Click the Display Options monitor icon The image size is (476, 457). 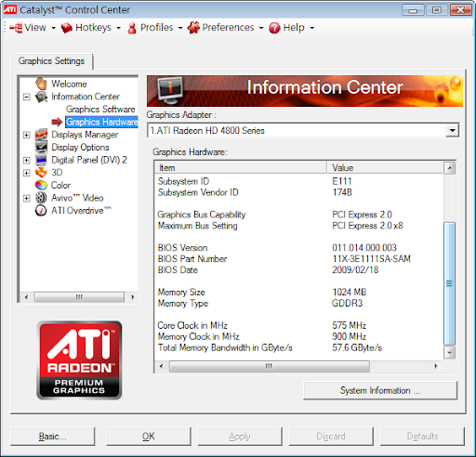(x=41, y=148)
